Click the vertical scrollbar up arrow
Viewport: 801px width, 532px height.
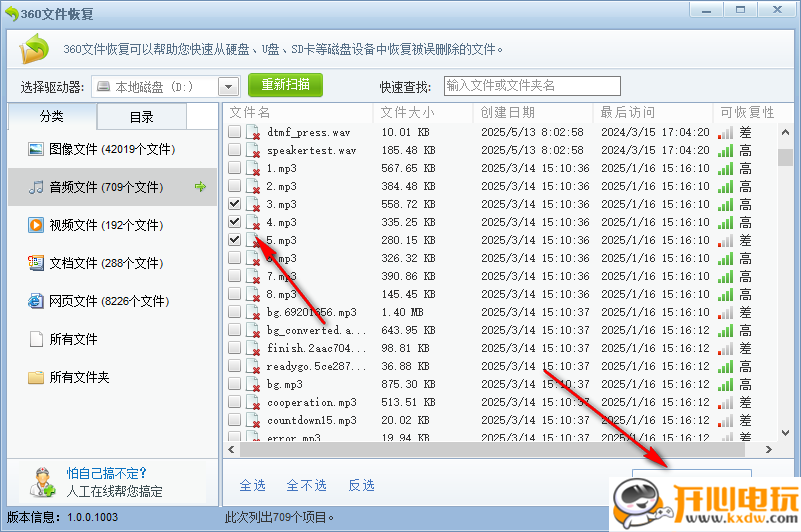coord(786,132)
